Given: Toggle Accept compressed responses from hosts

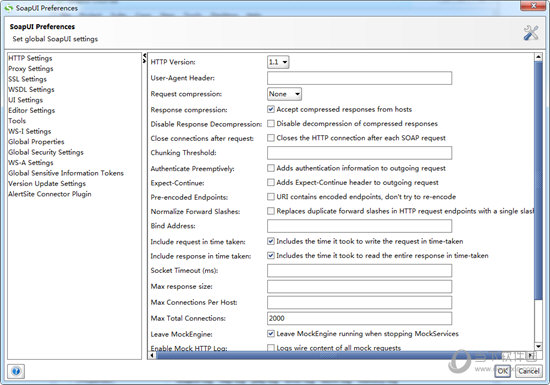Looking at the screenshot, I should pos(271,109).
